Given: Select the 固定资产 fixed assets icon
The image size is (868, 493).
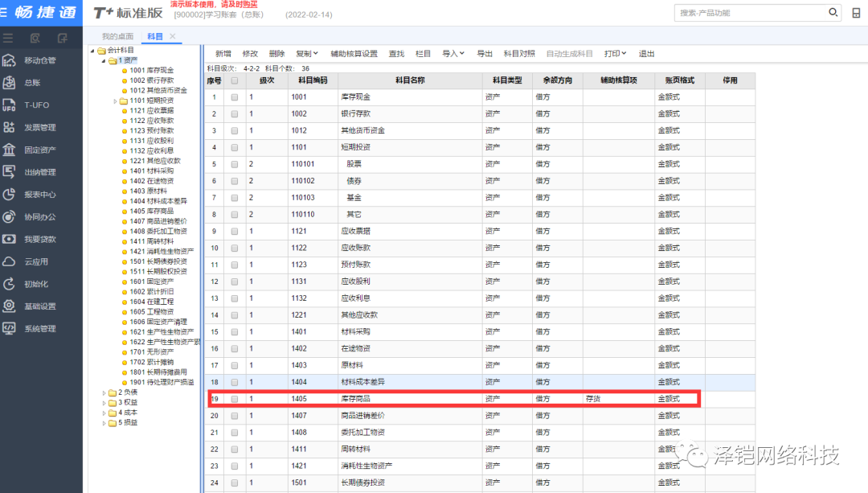Looking at the screenshot, I should (10, 150).
